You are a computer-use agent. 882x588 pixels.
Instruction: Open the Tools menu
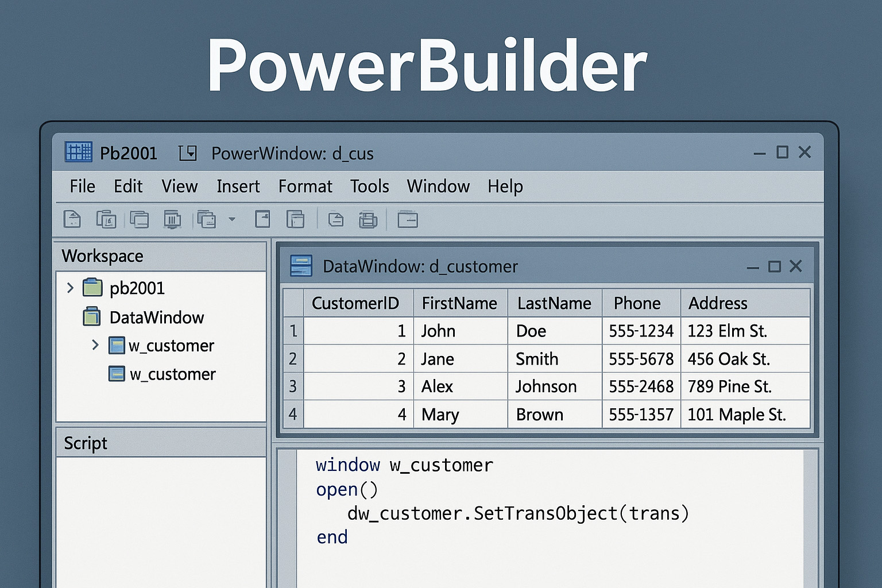pos(370,186)
